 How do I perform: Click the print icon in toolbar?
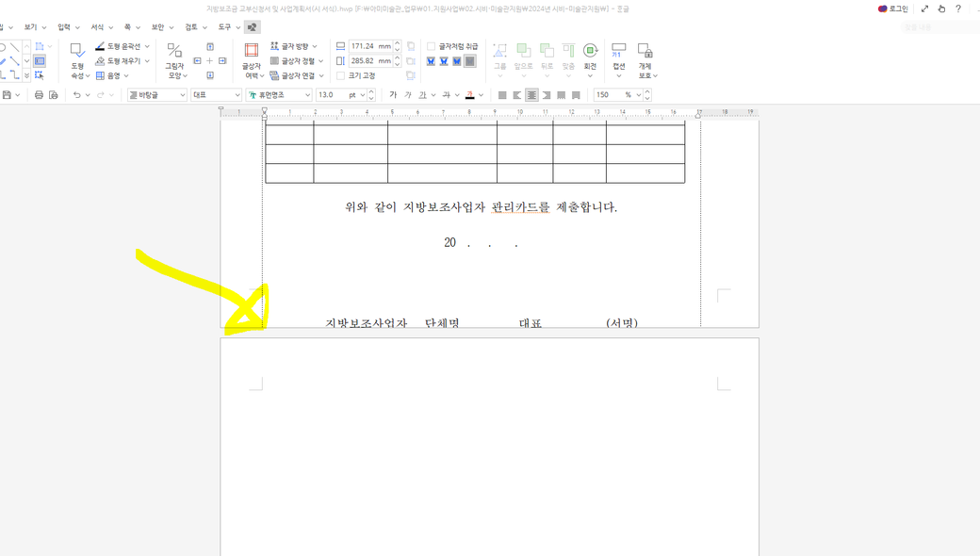pyautogui.click(x=39, y=95)
